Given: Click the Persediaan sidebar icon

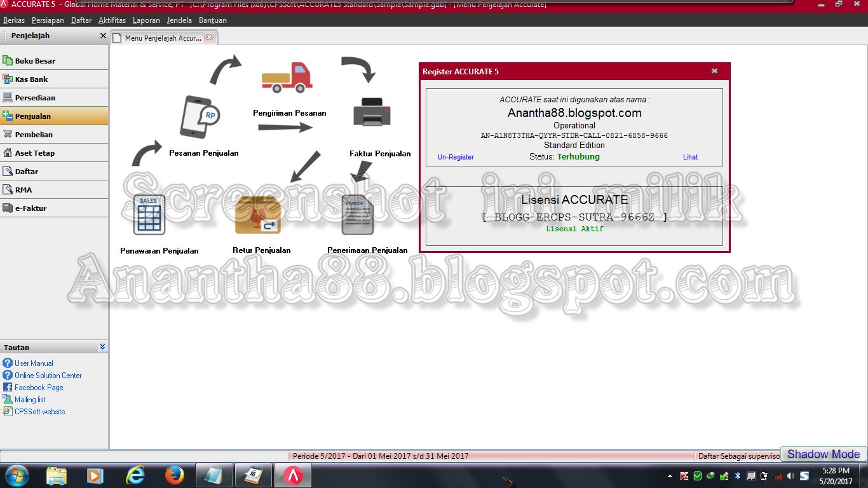Looking at the screenshot, I should (x=8, y=98).
